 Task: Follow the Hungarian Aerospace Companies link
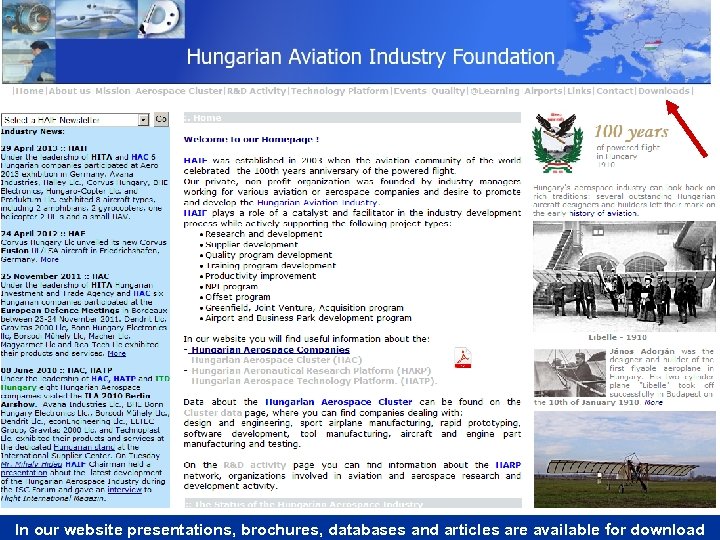270,349
